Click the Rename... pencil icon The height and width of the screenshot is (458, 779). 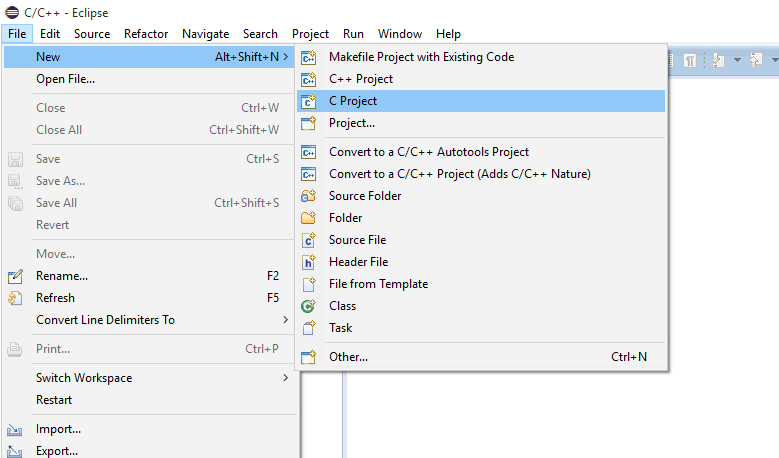coord(15,276)
